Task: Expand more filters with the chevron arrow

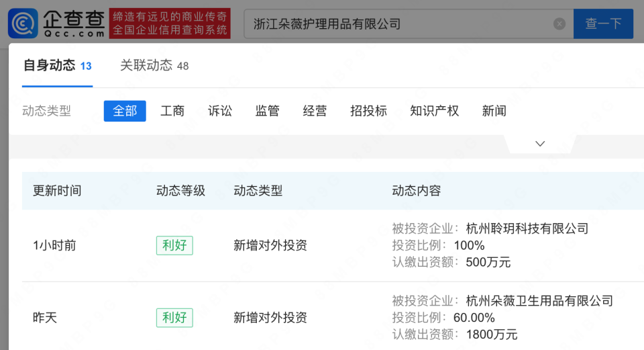Action: pyautogui.click(x=540, y=144)
